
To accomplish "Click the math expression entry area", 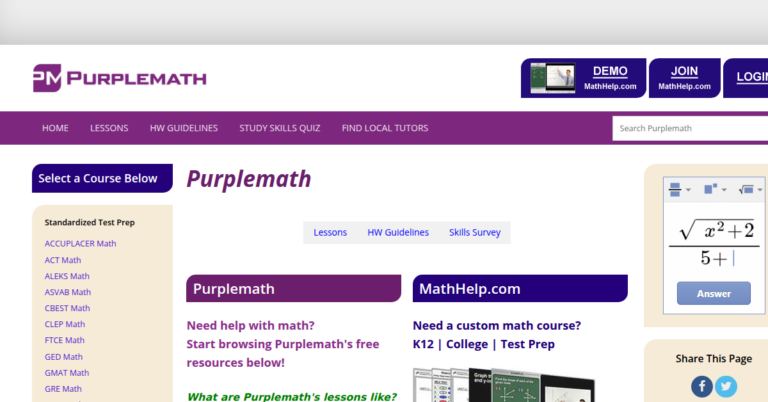I will coord(714,242).
